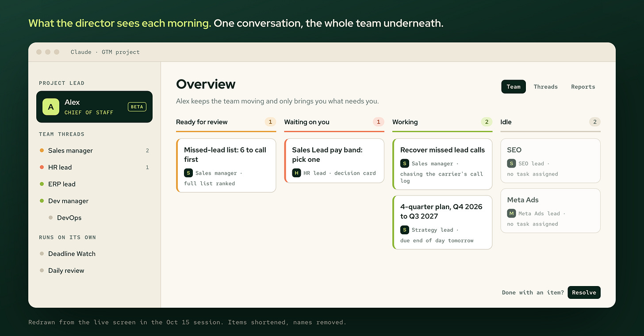Click the count badge 2 in Idle column
Image resolution: width=644 pixels, height=336 pixels.
pyautogui.click(x=595, y=122)
